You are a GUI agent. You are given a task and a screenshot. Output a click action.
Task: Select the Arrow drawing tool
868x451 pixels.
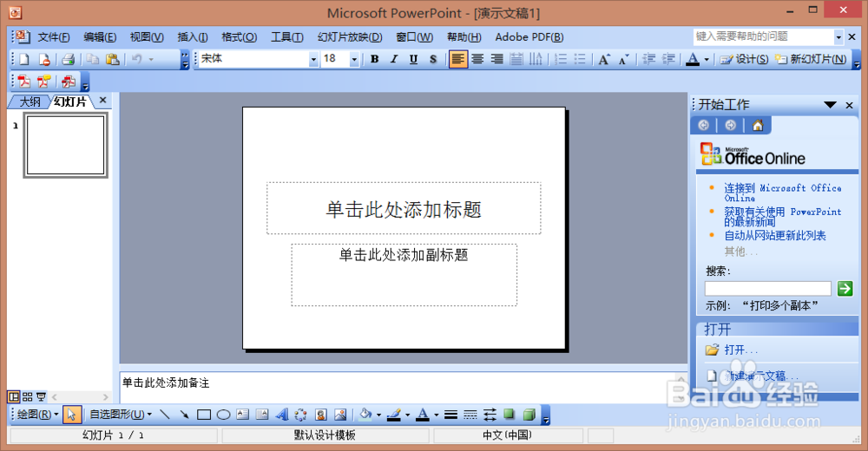point(184,415)
